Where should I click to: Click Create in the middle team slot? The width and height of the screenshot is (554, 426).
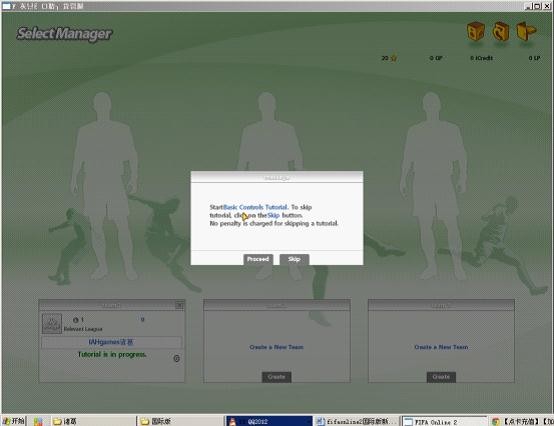click(x=276, y=377)
